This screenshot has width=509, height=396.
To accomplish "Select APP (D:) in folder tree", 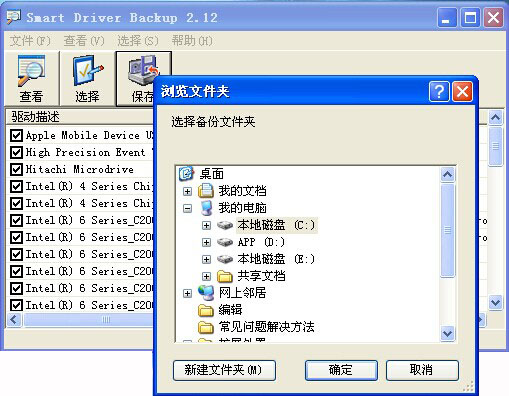I will (261, 242).
